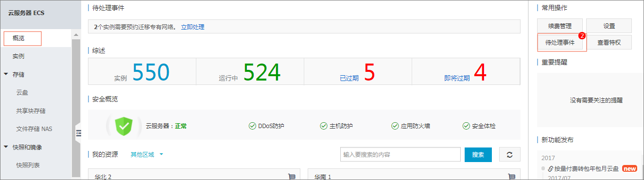The image size is (644, 180).
Task: Open 云盘 cloud disk page
Action: [x=22, y=92]
